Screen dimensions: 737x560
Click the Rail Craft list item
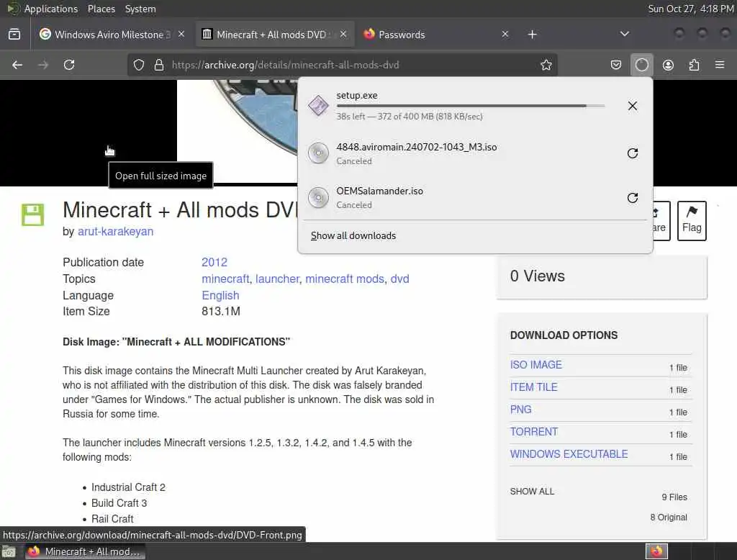[x=112, y=519]
